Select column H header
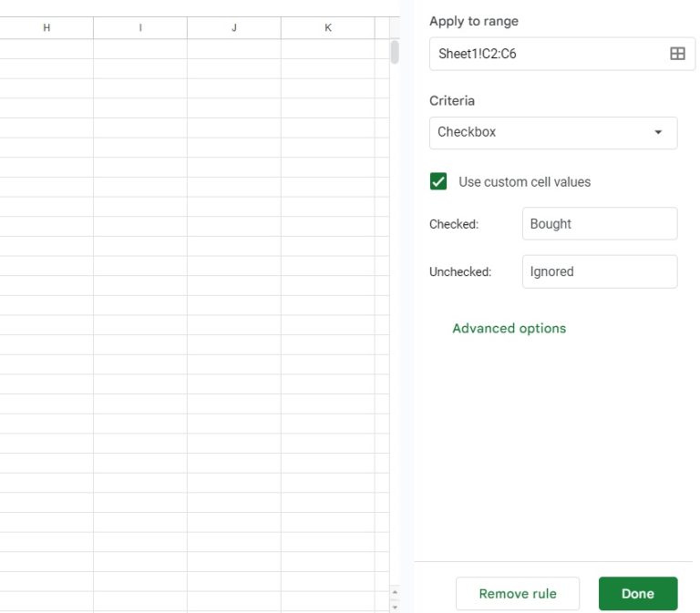Screen dimensions: 700x613 [x=46, y=27]
